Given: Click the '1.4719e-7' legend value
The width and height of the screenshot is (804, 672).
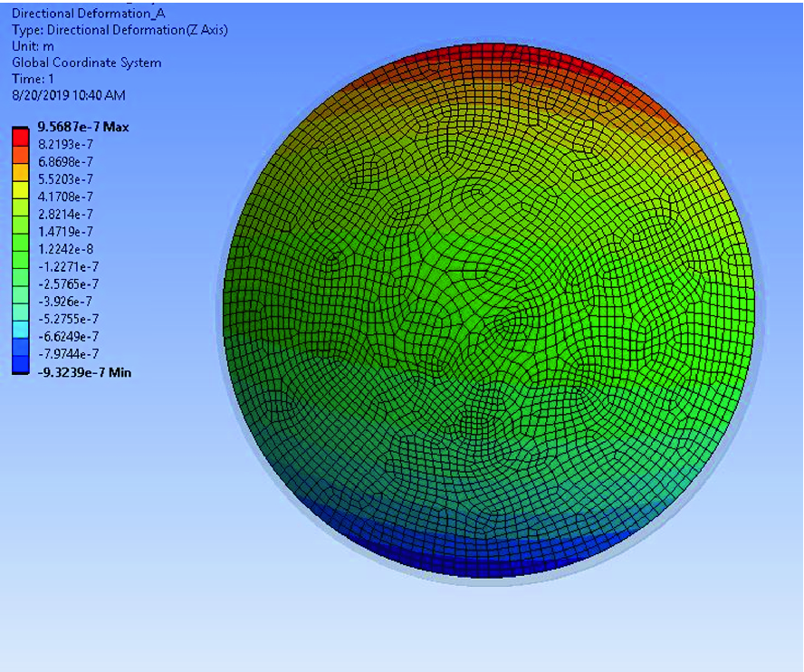Looking at the screenshot, I should coord(65,231).
